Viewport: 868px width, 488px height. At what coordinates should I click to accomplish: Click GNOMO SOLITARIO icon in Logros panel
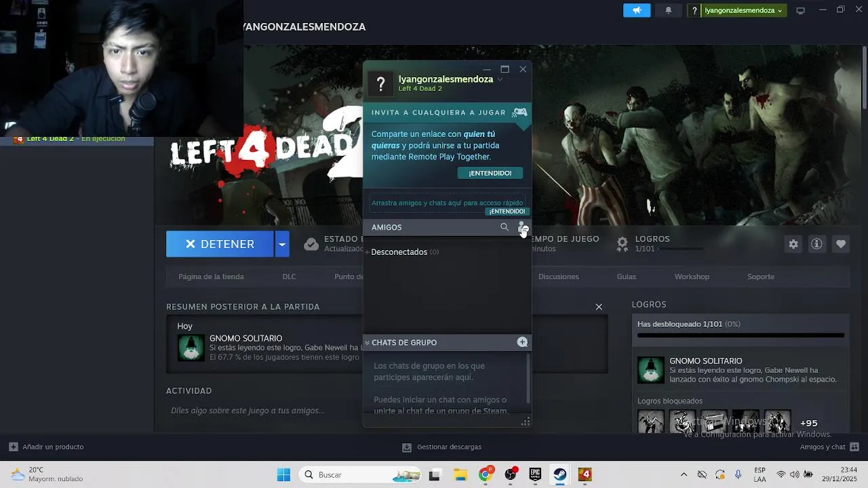651,370
